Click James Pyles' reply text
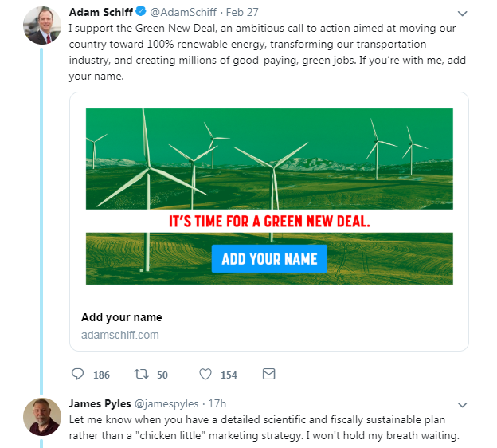Screen dimensions: 497x448 click(x=263, y=426)
